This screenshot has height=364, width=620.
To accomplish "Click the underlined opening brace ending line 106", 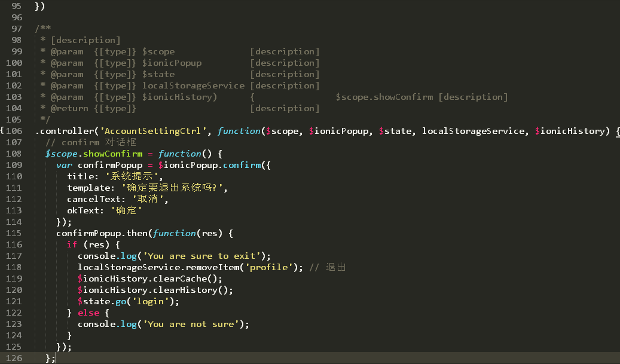I will [617, 131].
